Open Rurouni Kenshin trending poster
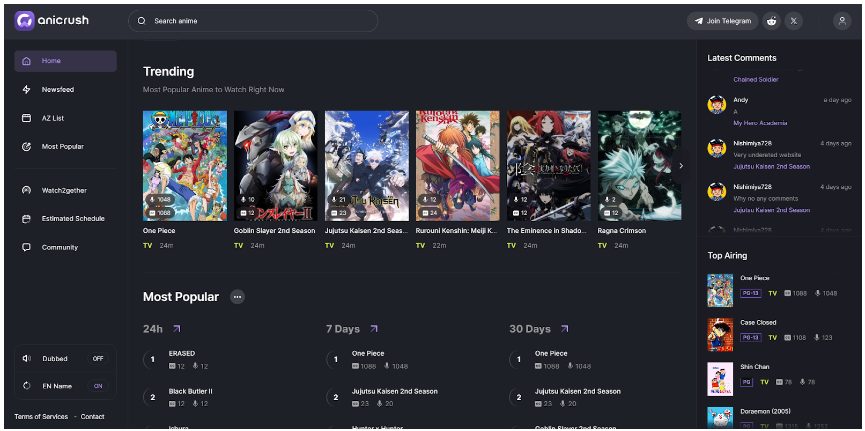Image resolution: width=865 pixels, height=431 pixels. tap(458, 166)
